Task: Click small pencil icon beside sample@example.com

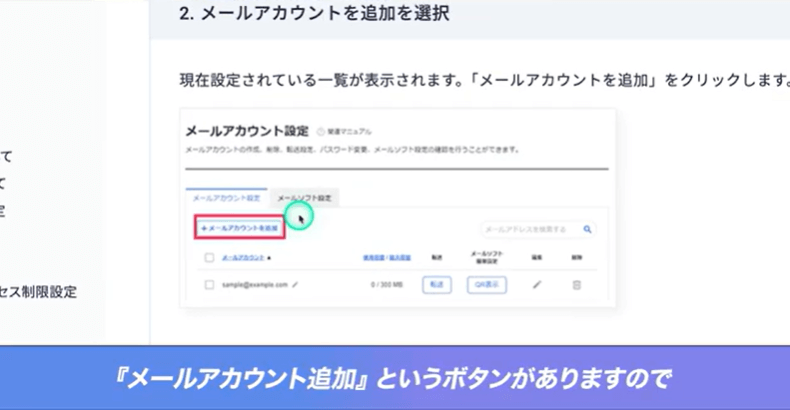Action: click(295, 285)
